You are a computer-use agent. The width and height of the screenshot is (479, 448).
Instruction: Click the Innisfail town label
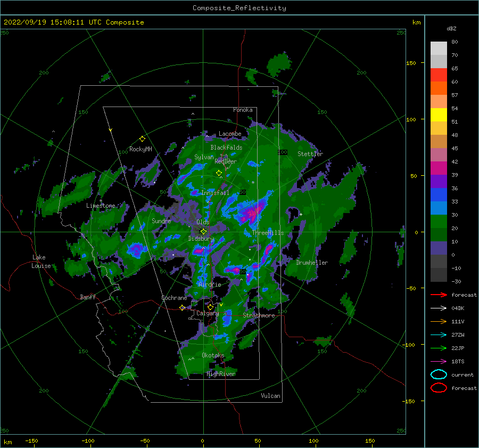pos(215,193)
